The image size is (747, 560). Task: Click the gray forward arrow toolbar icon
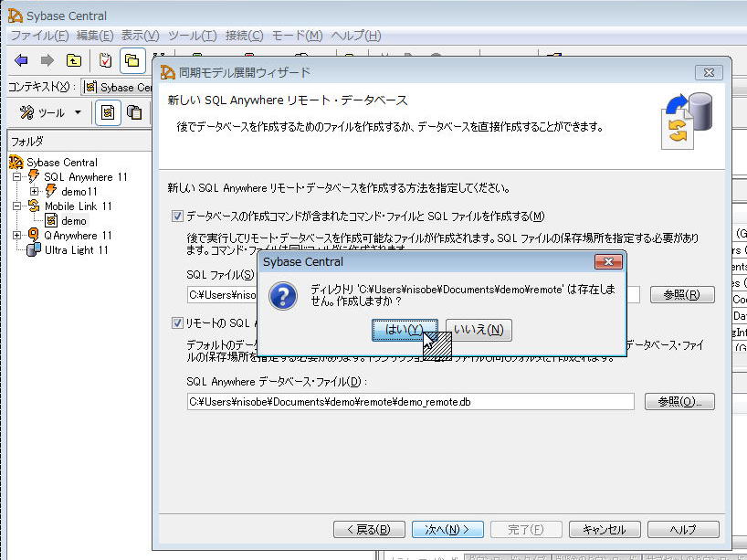[47, 60]
